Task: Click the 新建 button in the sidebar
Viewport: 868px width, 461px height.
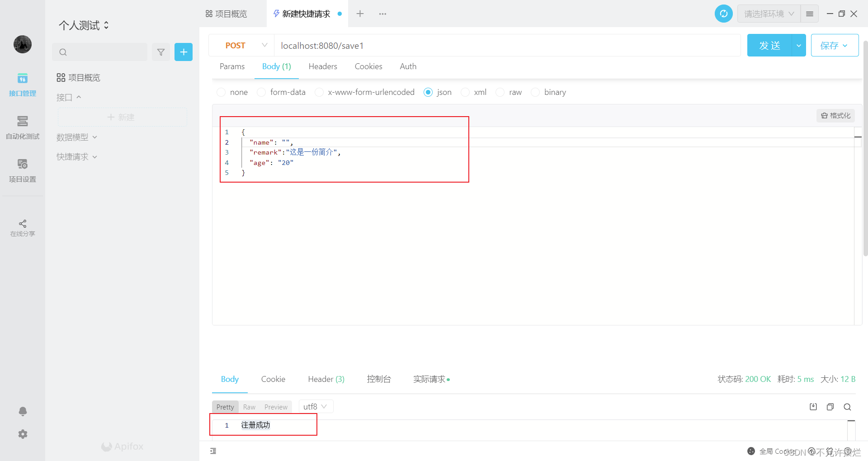Action: point(122,117)
